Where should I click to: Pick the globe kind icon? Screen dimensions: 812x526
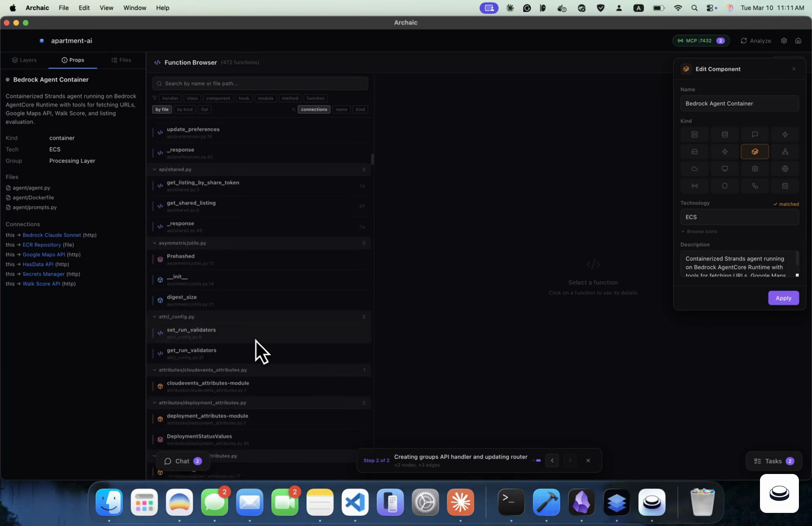[785, 169]
